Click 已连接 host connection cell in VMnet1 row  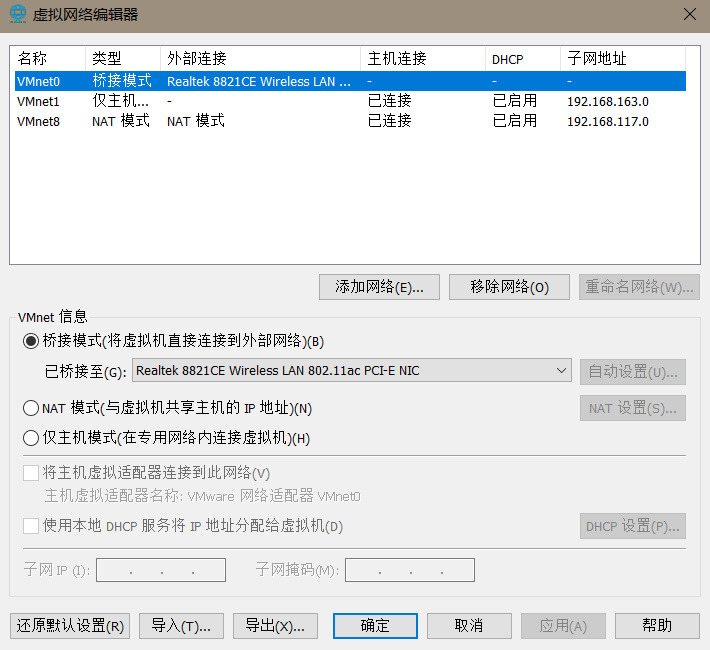click(x=389, y=101)
